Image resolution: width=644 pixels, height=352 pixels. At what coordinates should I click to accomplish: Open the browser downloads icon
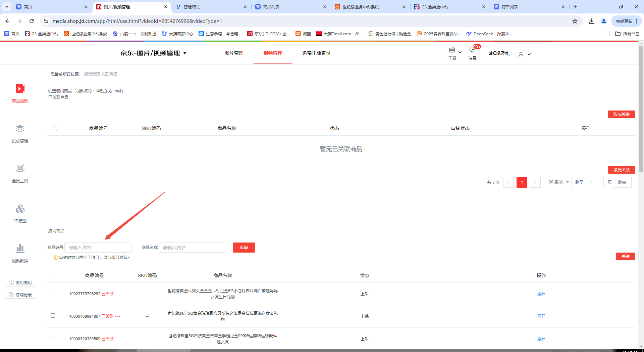click(x=592, y=21)
